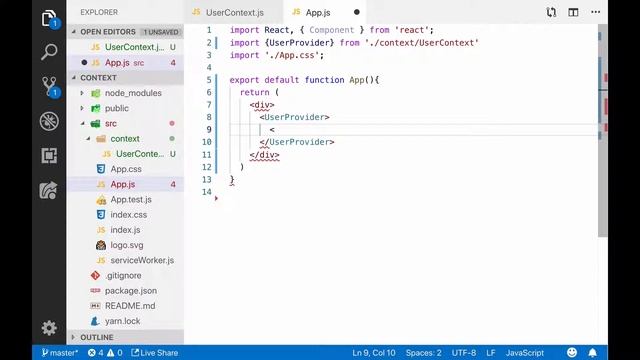Open the Debug view icon

(x=49, y=121)
